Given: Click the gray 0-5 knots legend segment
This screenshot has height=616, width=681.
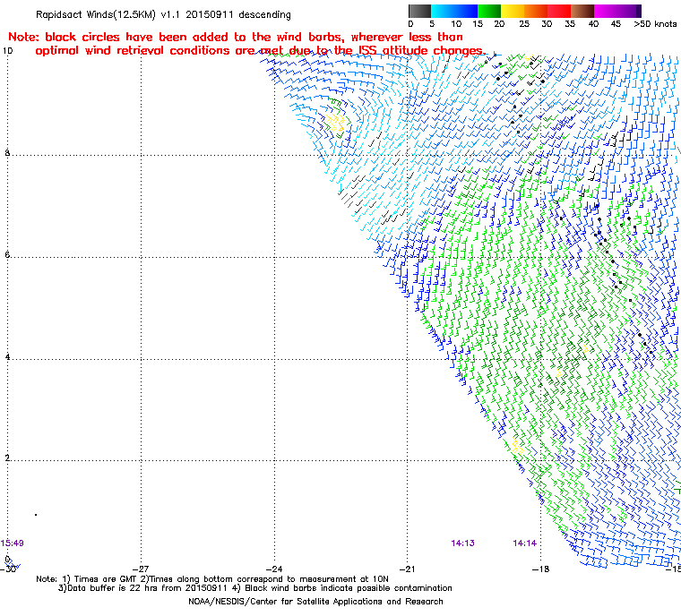Looking at the screenshot, I should click(x=419, y=11).
